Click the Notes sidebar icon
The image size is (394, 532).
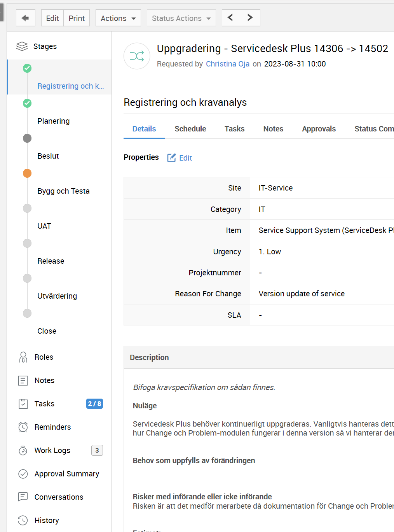(23, 380)
